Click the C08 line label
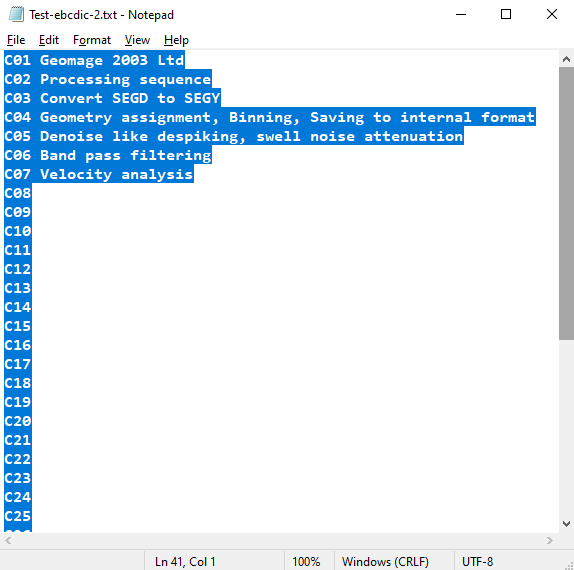Viewport: 574px width, 570px height. 18,193
